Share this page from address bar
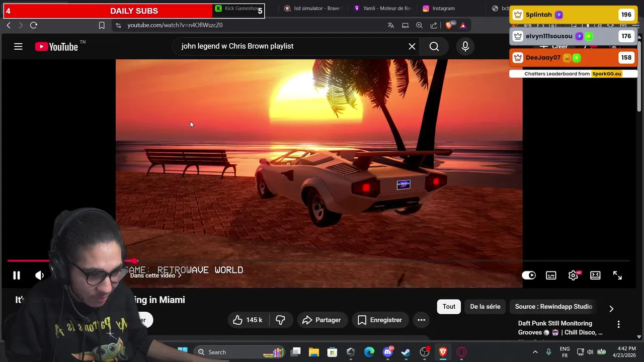This screenshot has width=644, height=362. click(x=434, y=25)
